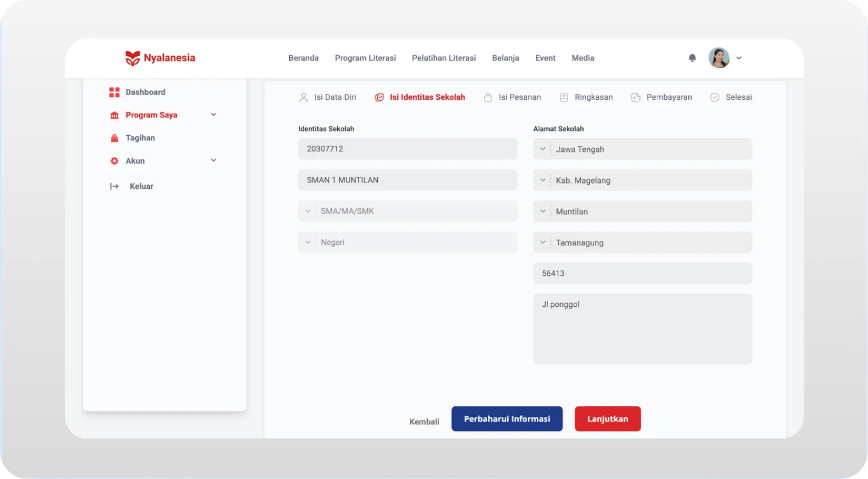Click the SMAN 1 MUNTILAN name field
Viewport: 868px width, 479px height.
[x=408, y=180]
